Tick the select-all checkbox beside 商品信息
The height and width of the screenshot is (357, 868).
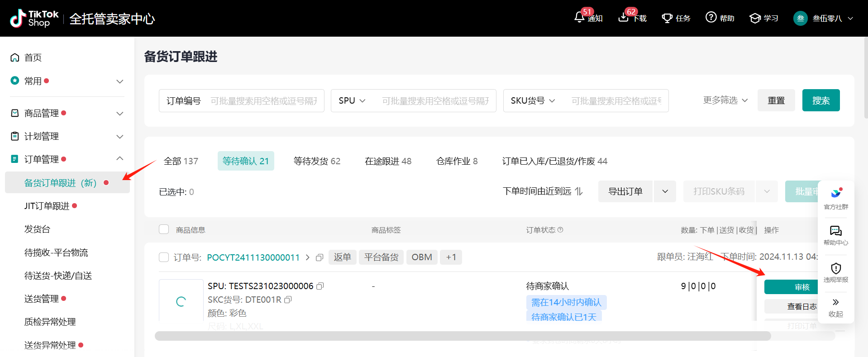pos(164,229)
